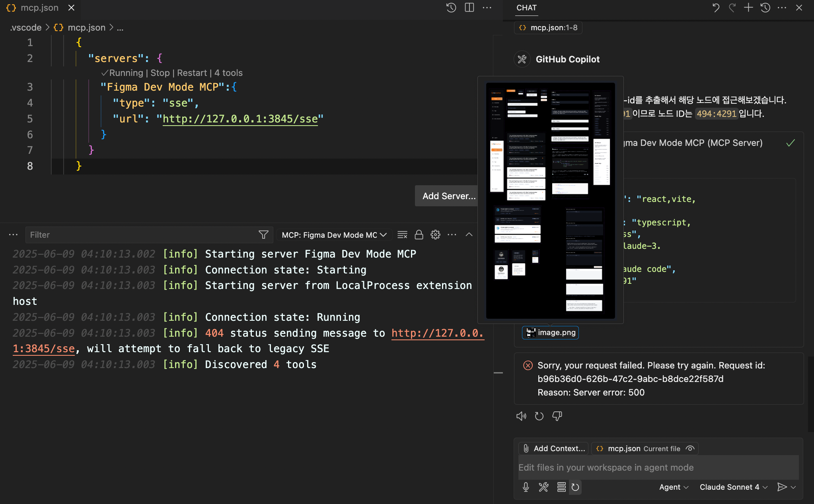Focus the chat message input

pyautogui.click(x=658, y=467)
